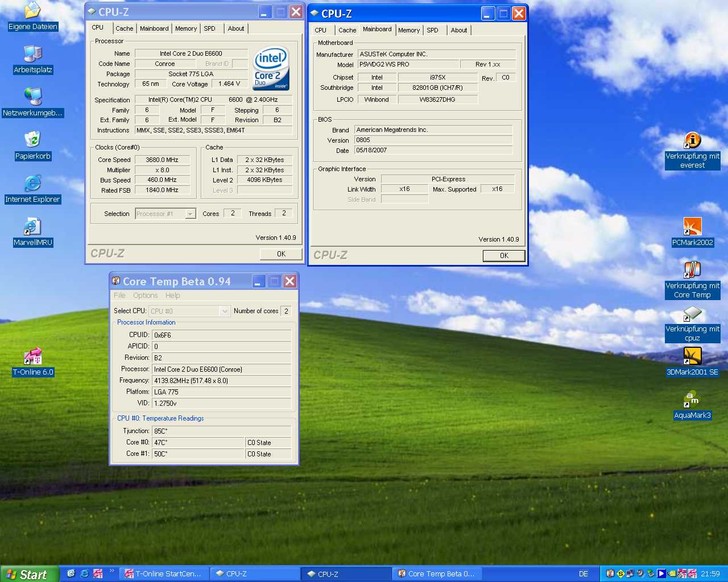Switch to the Core Temp Beta taskbar button
This screenshot has width=728, height=582.
click(x=437, y=574)
